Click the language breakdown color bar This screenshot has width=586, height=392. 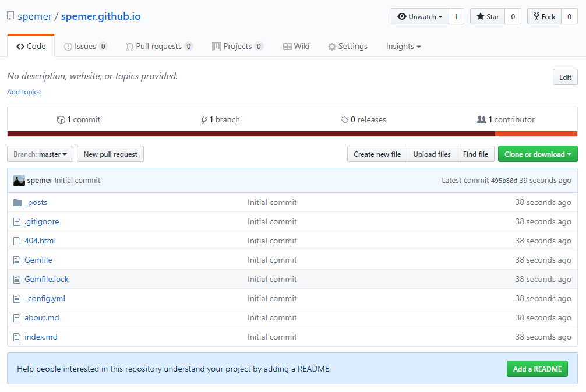(x=292, y=134)
